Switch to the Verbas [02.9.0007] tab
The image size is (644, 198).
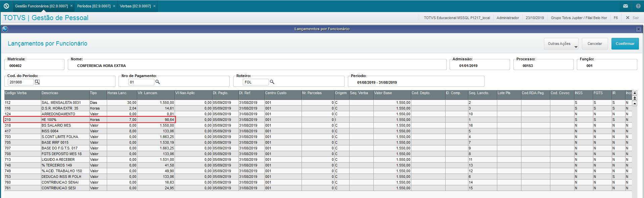point(135,6)
